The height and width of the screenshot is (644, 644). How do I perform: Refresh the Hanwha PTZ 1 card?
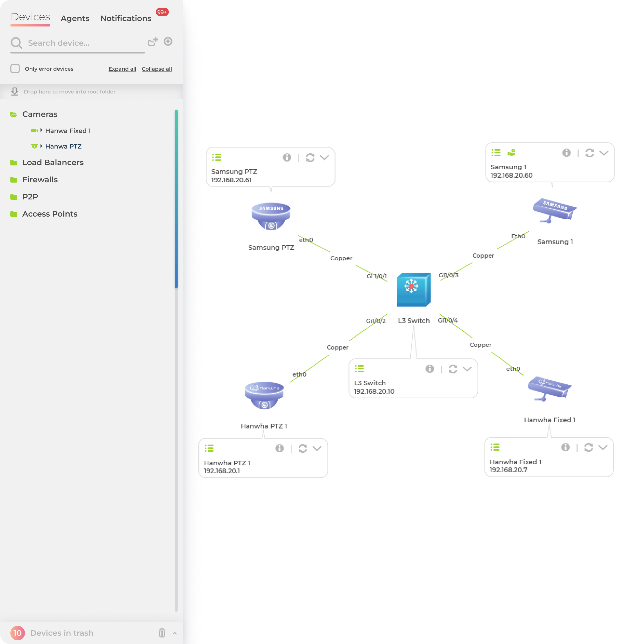[x=303, y=449]
